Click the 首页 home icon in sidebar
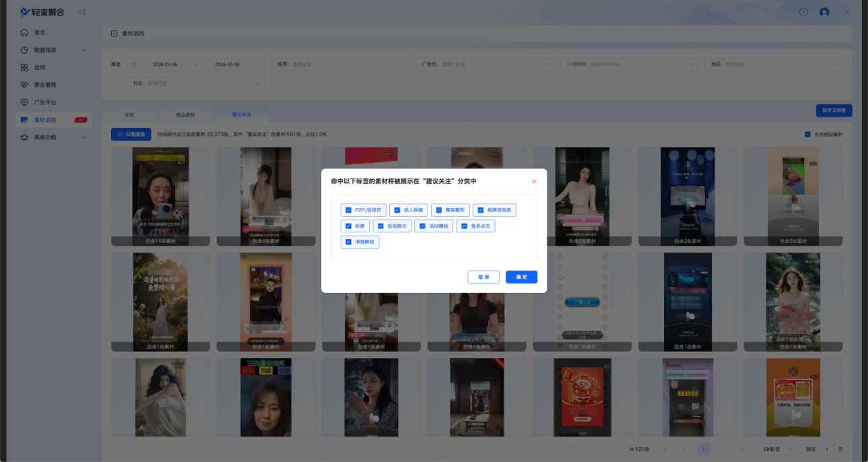This screenshot has width=868, height=462. point(24,33)
